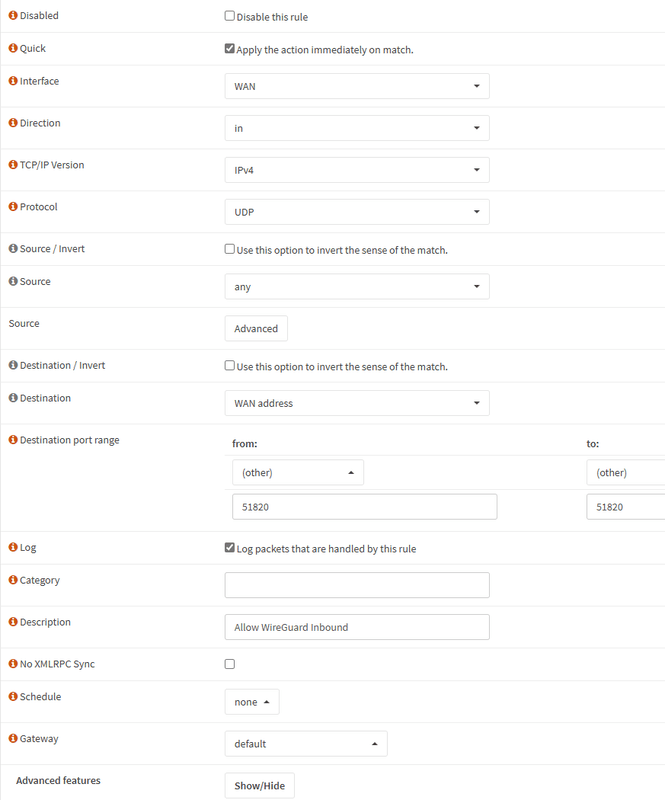The width and height of the screenshot is (665, 800).
Task: Click Show/Hide for Advanced features
Action: [259, 786]
